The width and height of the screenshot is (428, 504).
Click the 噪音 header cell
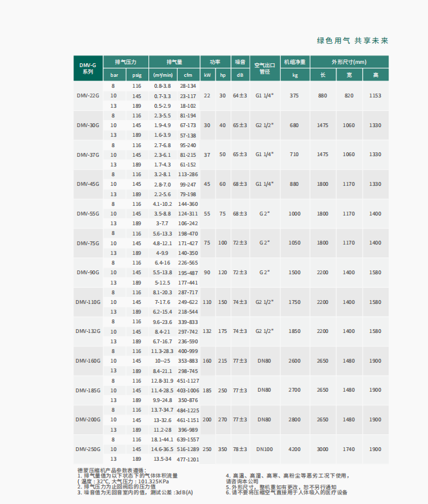point(240,62)
